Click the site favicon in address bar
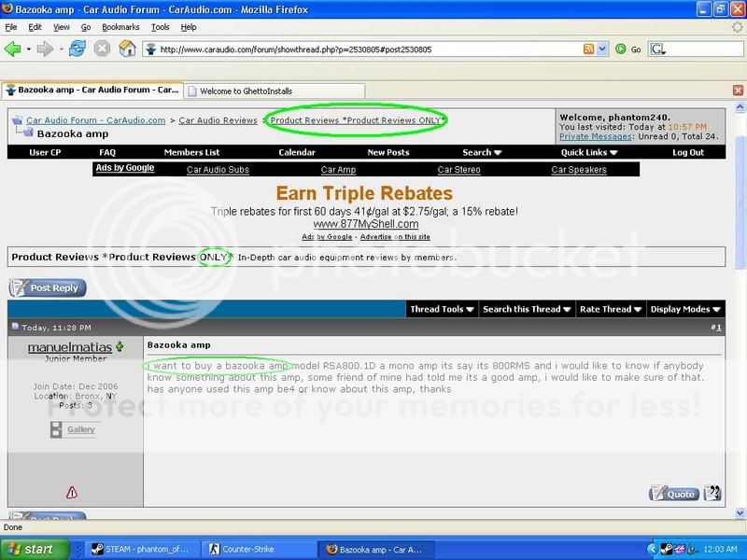Viewport: 747px width, 560px height. [x=151, y=49]
